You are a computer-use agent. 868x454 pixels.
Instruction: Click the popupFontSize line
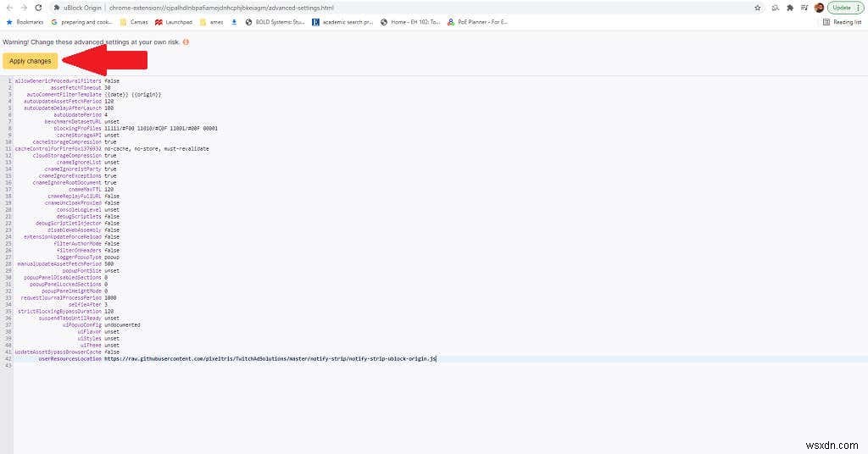tap(91, 271)
